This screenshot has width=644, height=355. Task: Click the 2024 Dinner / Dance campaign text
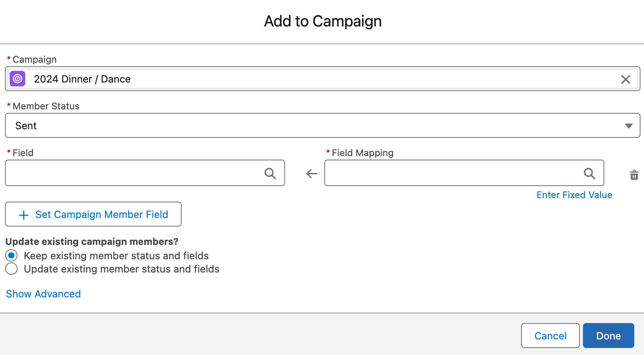point(82,79)
